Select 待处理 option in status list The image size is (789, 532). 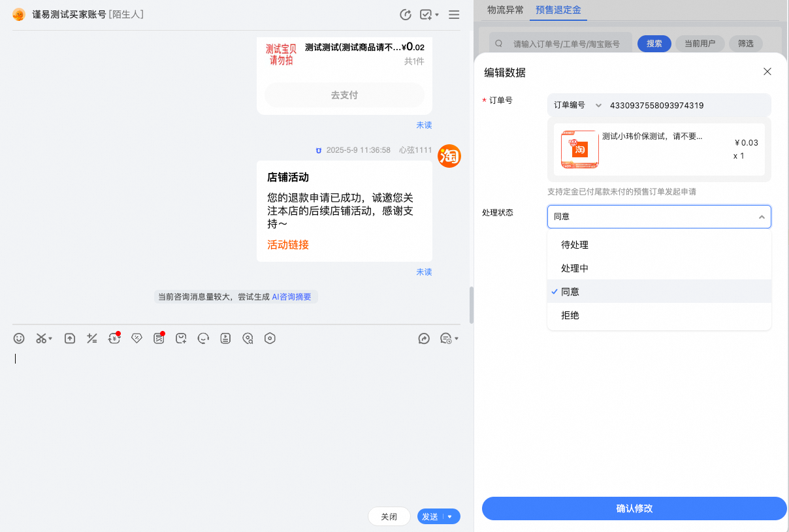pos(575,245)
